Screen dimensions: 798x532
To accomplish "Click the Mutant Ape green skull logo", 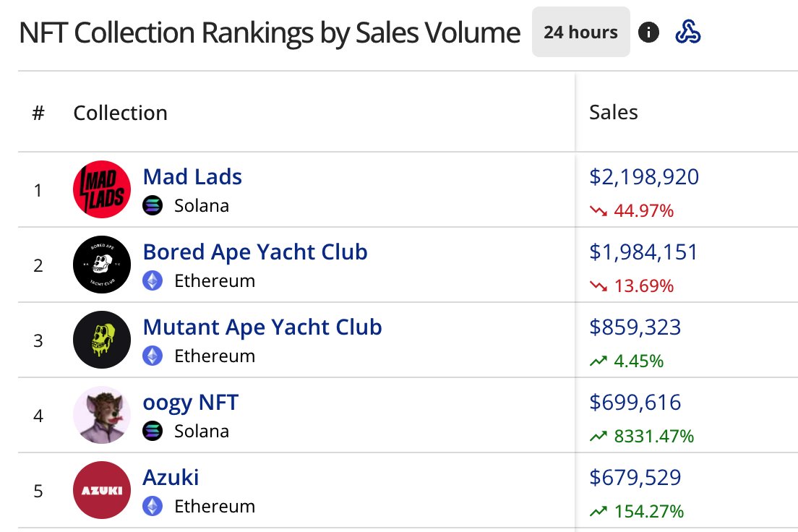I will tap(102, 340).
